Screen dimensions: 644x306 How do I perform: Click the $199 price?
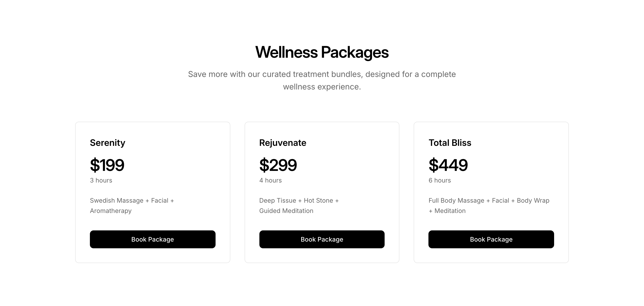(x=107, y=165)
